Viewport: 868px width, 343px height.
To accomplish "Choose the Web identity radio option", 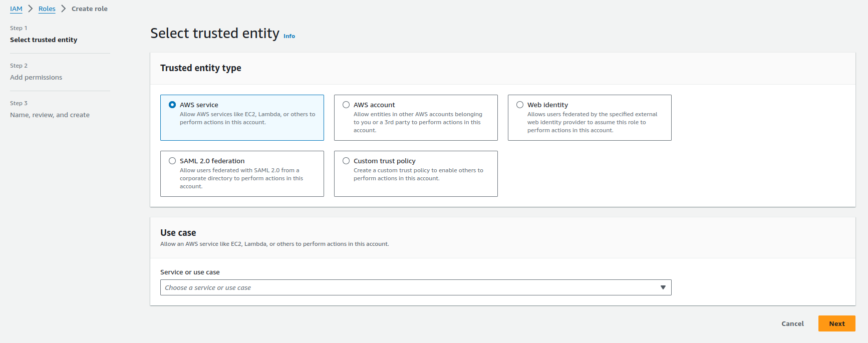I will coord(520,105).
